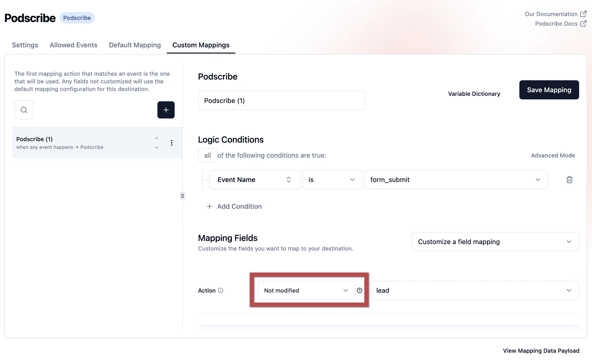
Task: Click the plus icon to add mapping
Action: (x=166, y=110)
